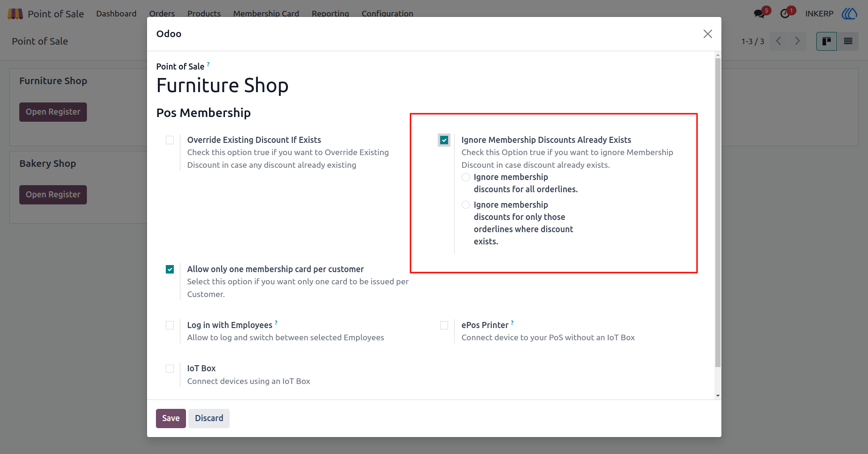The width and height of the screenshot is (868, 454).
Task: Click the Point of Sale breadcrumb title
Action: [x=40, y=41]
